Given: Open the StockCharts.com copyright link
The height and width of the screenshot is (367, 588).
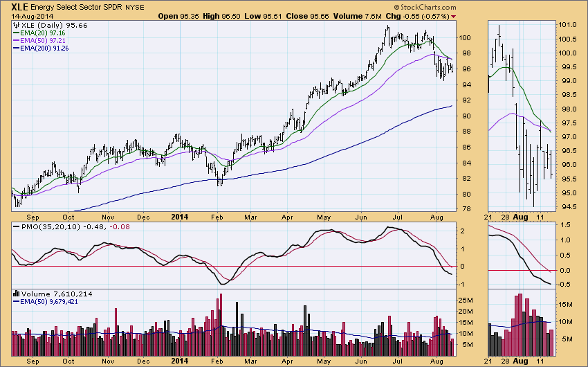Looking at the screenshot, I should point(425,7).
